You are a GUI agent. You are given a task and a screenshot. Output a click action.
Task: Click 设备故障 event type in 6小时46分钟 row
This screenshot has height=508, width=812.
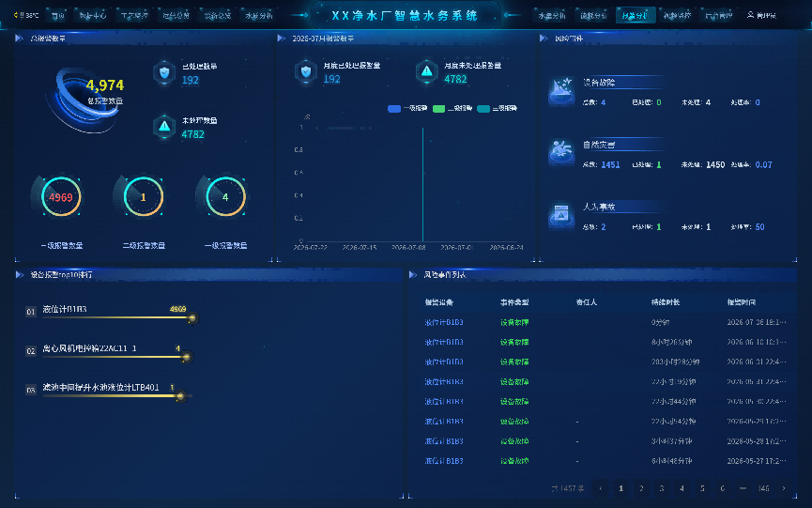[514, 461]
